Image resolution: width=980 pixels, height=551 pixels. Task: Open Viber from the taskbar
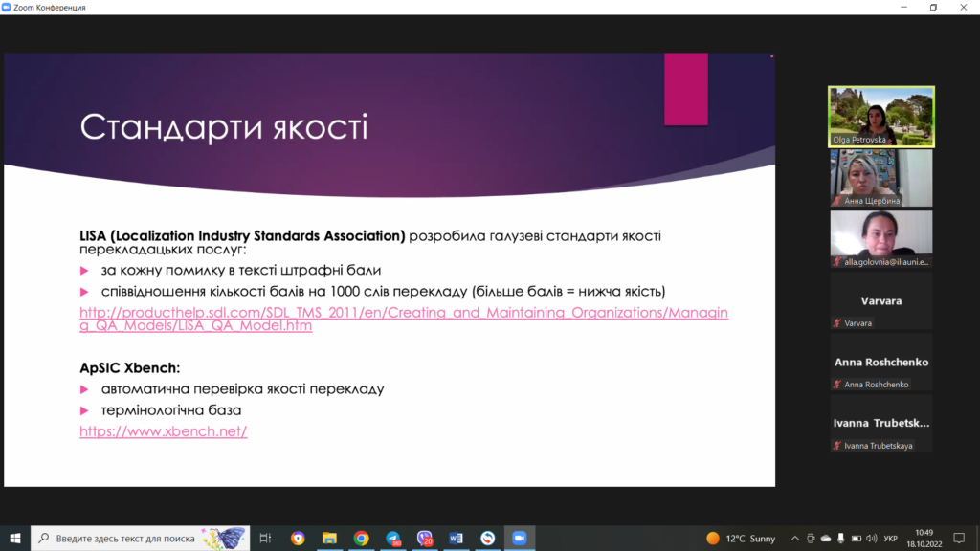click(424, 539)
